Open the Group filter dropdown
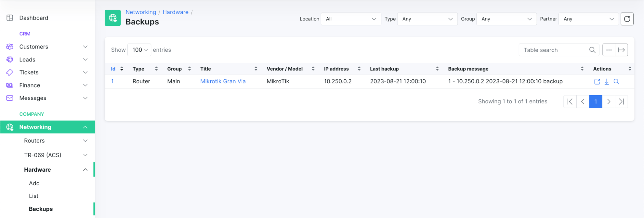644x218 pixels. pyautogui.click(x=506, y=19)
